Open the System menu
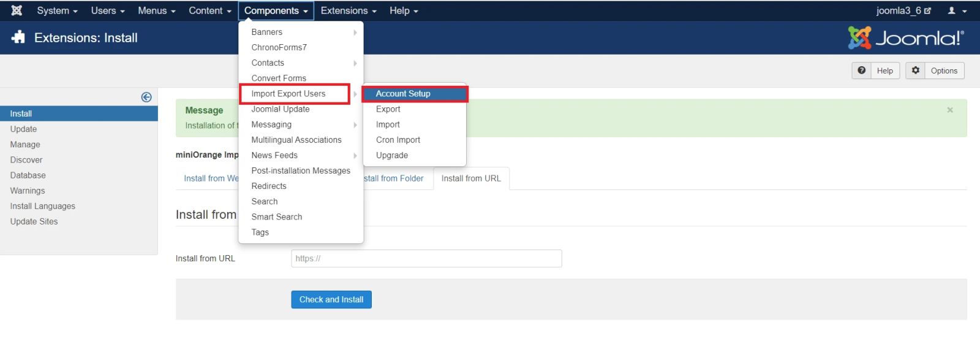This screenshot has width=980, height=363. pos(57,10)
